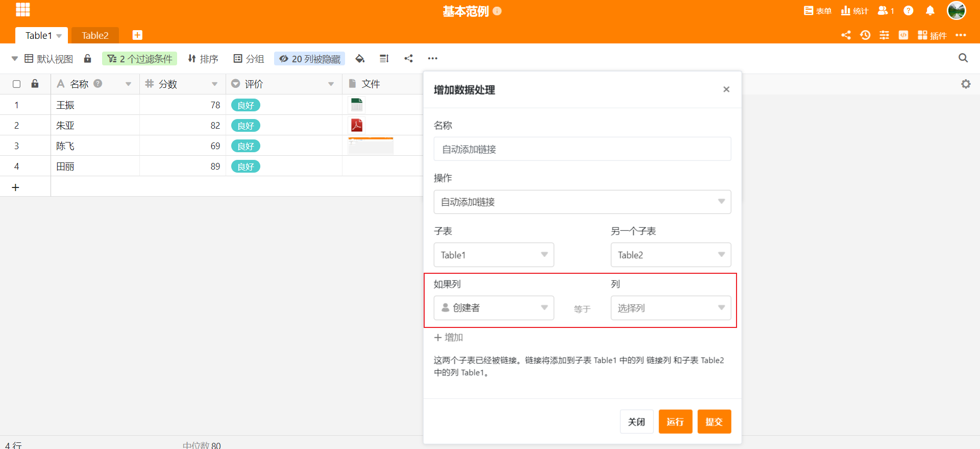Open the help question mark icon
Viewport: 980px width, 449px height.
909,11
